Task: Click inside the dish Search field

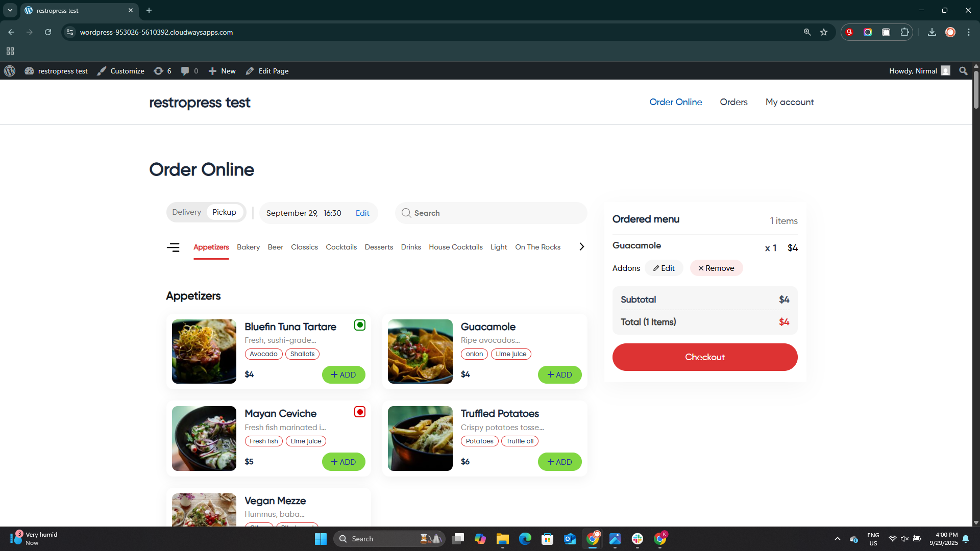Action: [x=490, y=213]
